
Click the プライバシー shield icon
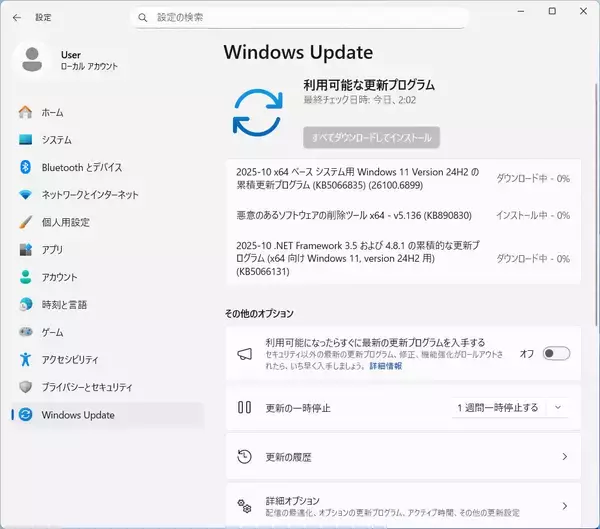coord(25,387)
